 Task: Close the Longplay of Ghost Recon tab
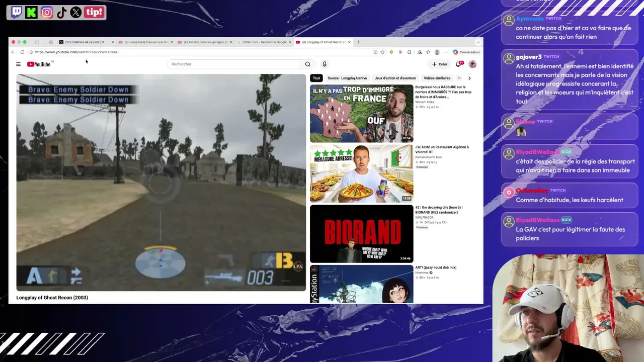[349, 42]
